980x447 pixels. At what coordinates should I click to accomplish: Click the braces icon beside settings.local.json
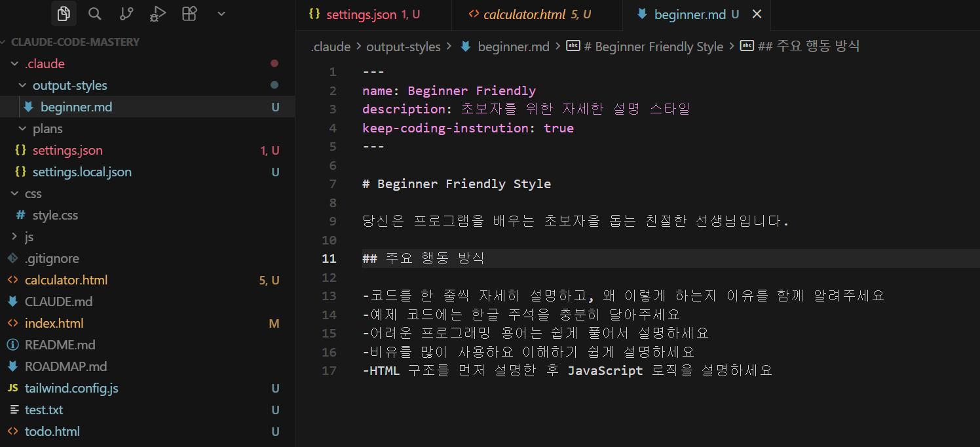[x=20, y=172]
